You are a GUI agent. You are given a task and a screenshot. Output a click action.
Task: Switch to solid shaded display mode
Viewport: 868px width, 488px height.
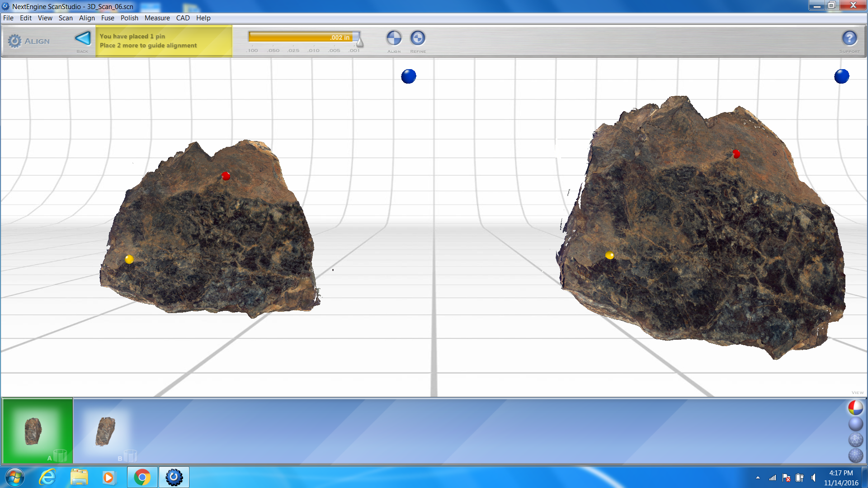point(856,424)
